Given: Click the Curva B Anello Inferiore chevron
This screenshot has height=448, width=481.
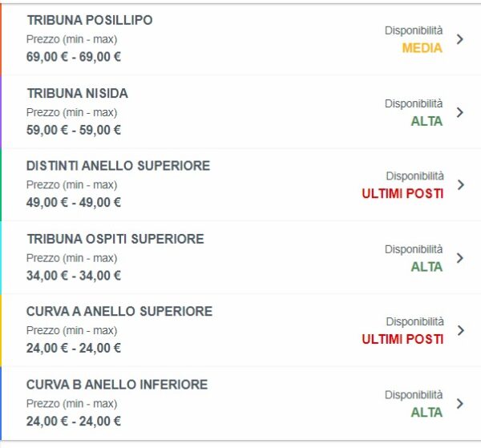Looking at the screenshot, I should [x=459, y=403].
